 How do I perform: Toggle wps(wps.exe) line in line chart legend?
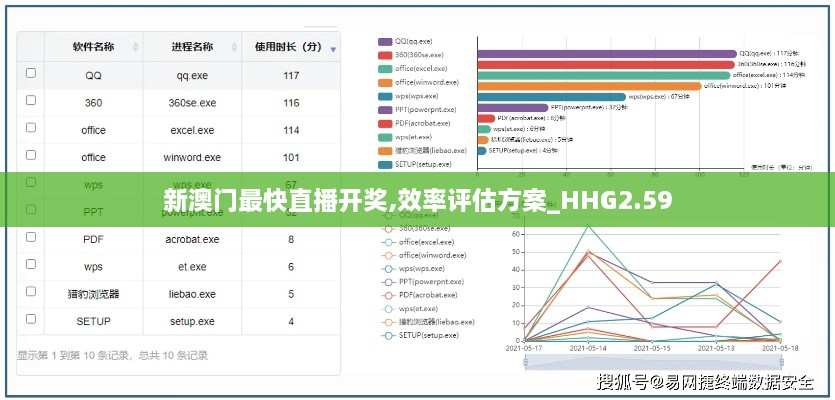point(413,268)
